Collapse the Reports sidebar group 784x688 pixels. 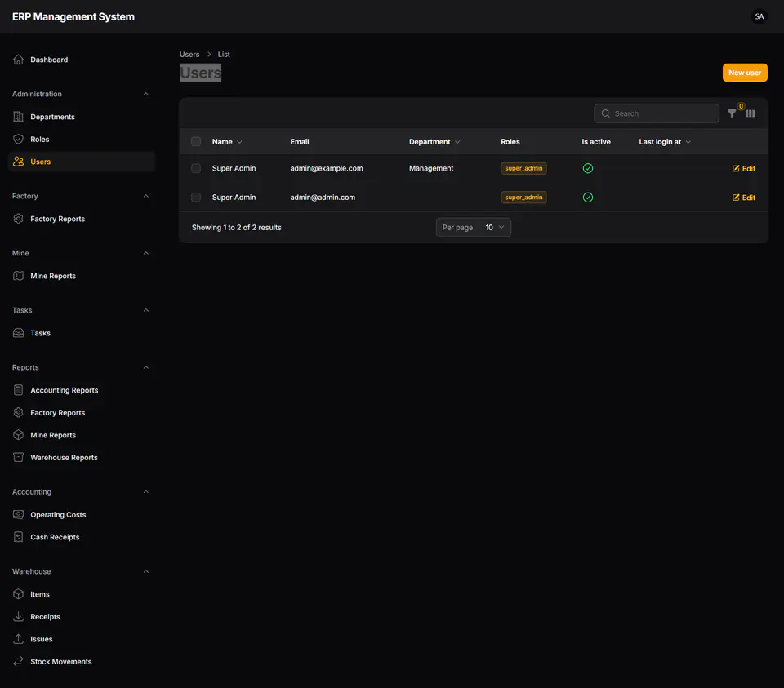(x=146, y=367)
